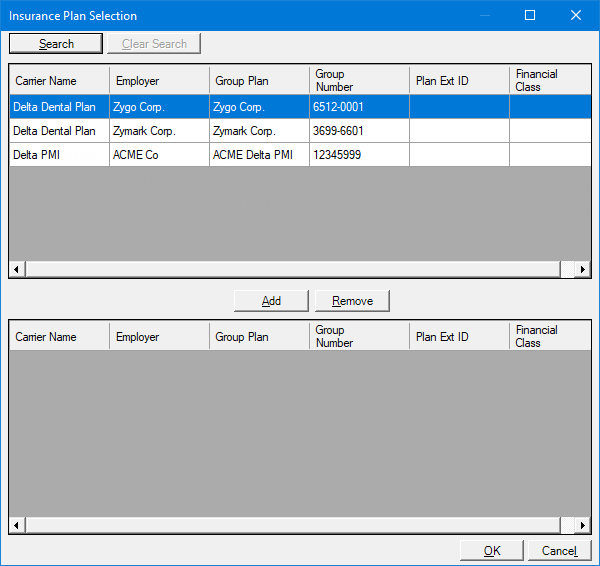Click group number 12345999
The image size is (600, 566).
[x=359, y=155]
